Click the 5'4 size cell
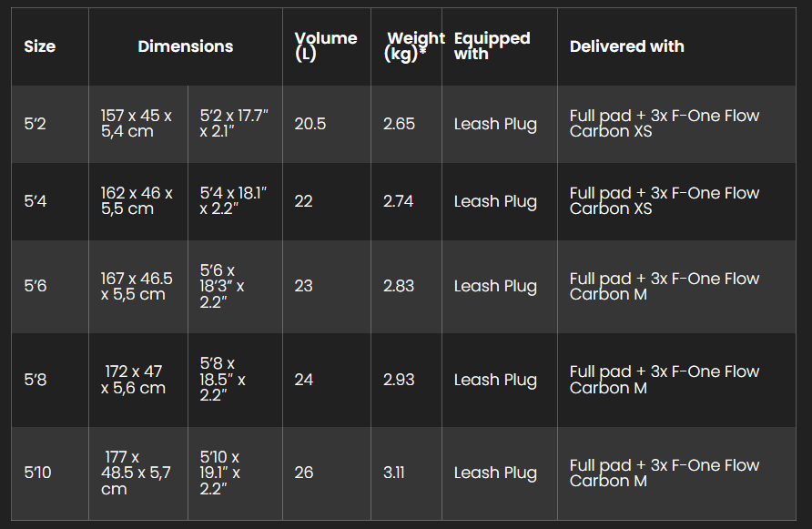 click(x=36, y=201)
